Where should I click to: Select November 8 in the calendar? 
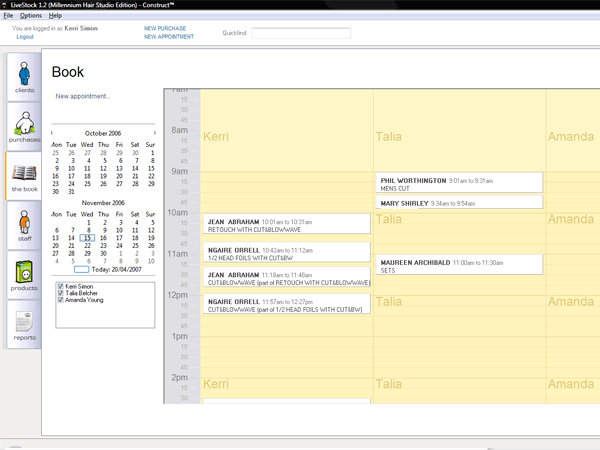click(88, 230)
